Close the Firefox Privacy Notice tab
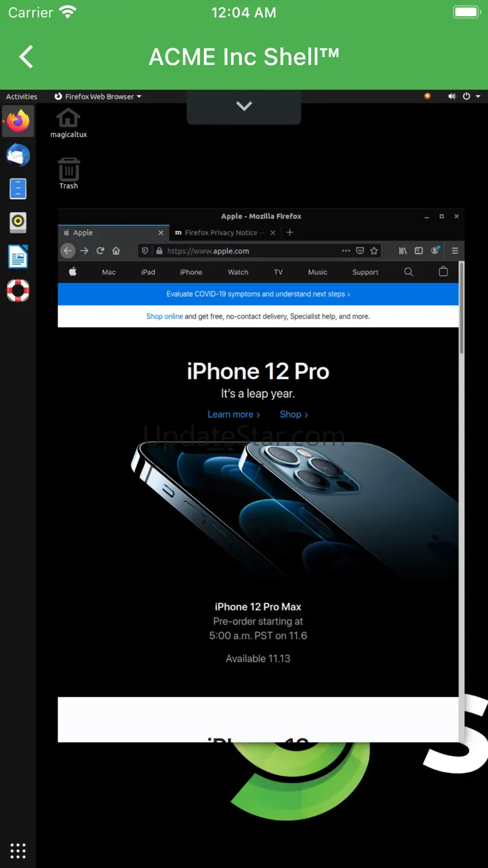 (x=273, y=233)
